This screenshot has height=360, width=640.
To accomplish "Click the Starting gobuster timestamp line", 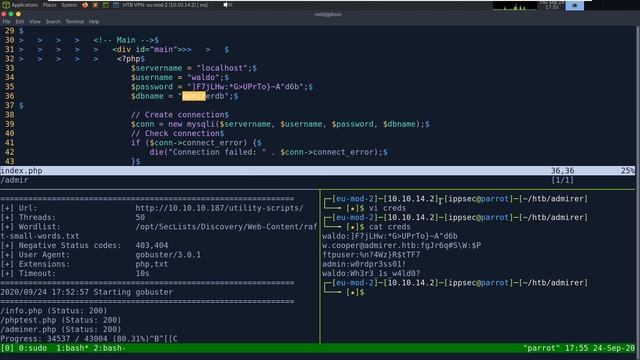I will coord(87,292).
